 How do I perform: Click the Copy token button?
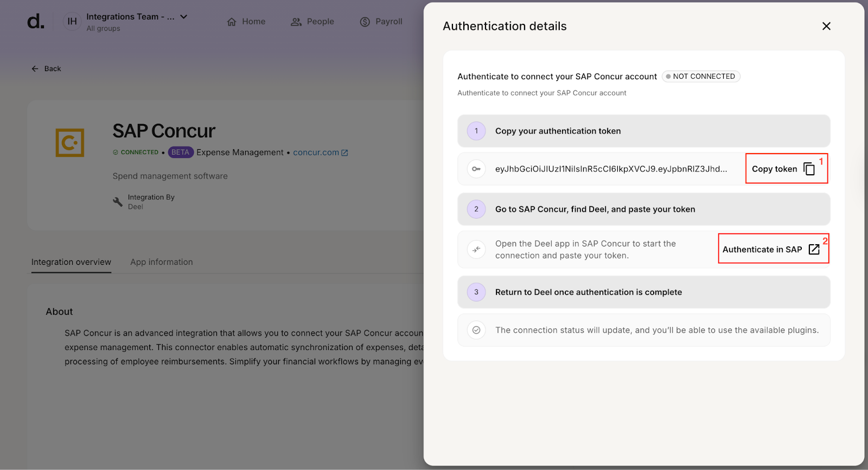pyautogui.click(x=774, y=169)
